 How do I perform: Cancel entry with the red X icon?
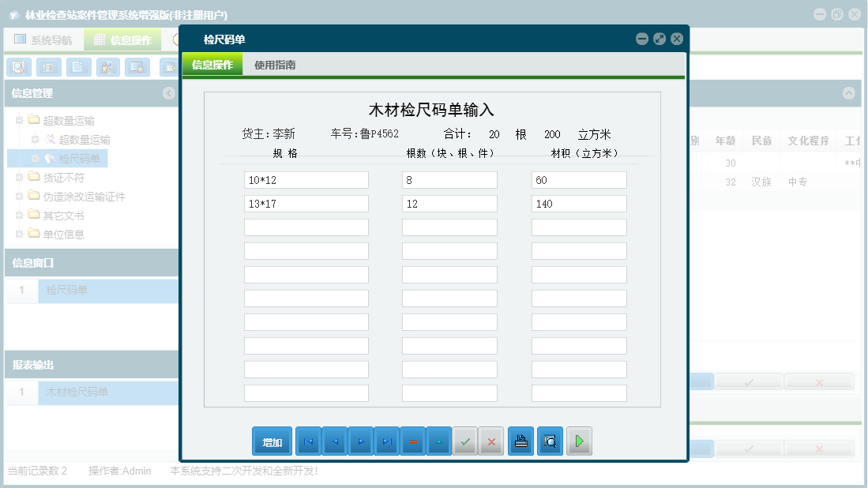point(491,441)
